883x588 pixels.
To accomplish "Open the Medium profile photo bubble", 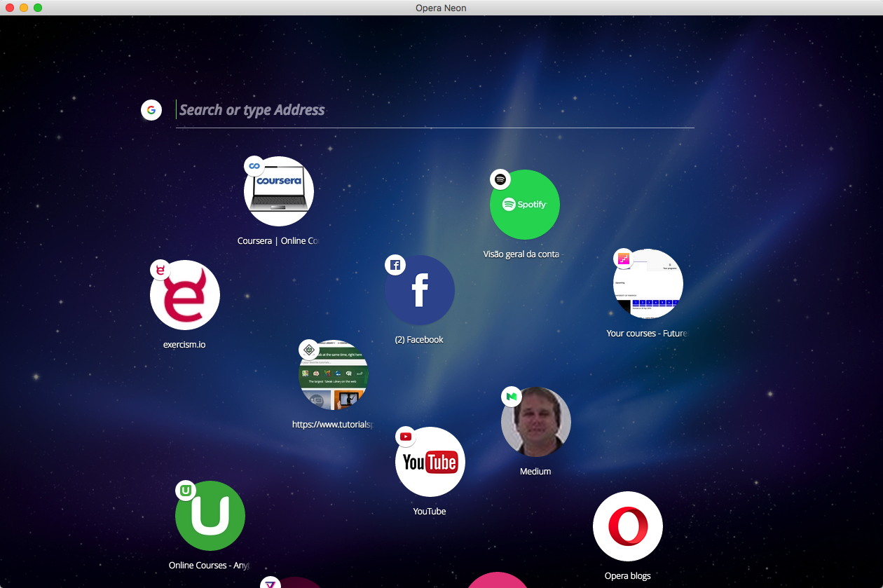I will (536, 422).
